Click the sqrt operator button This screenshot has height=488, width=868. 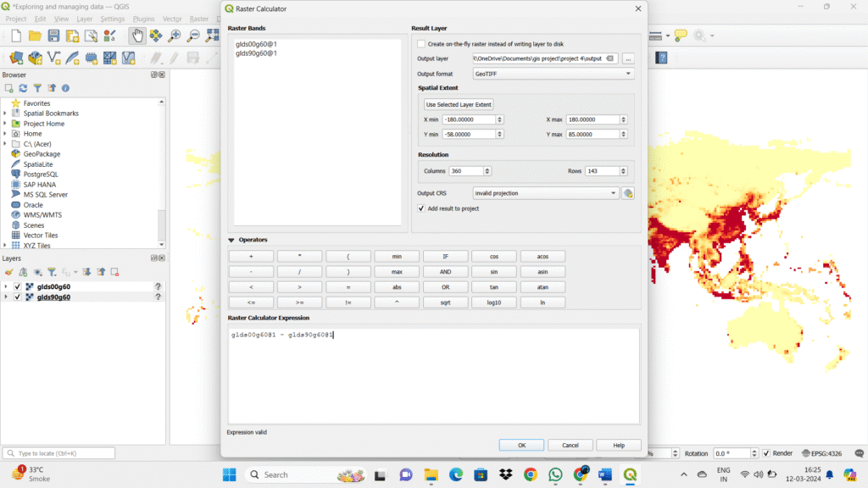click(x=446, y=302)
